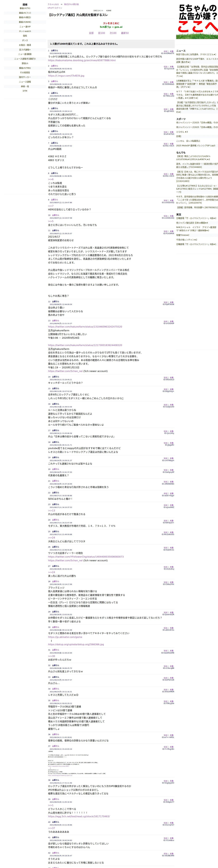Open the 5ちゃんねる breadcrumb link
218x868 pixels.
pos(53,4)
